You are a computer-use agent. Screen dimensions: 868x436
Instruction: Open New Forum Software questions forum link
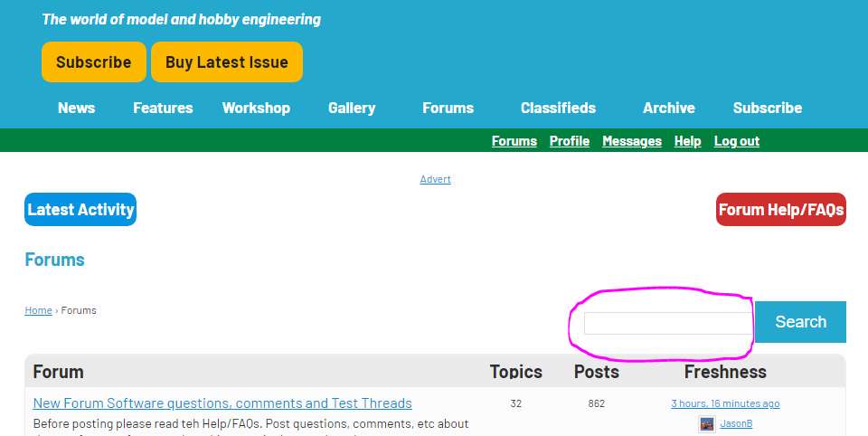point(222,403)
